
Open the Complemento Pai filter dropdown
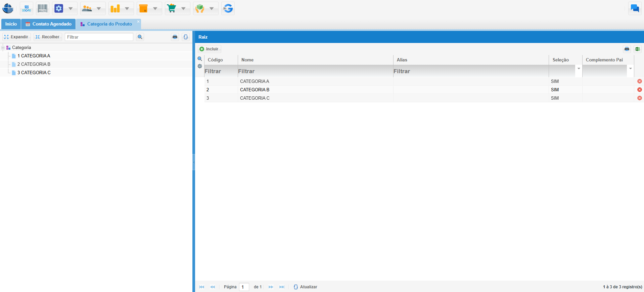click(x=630, y=68)
